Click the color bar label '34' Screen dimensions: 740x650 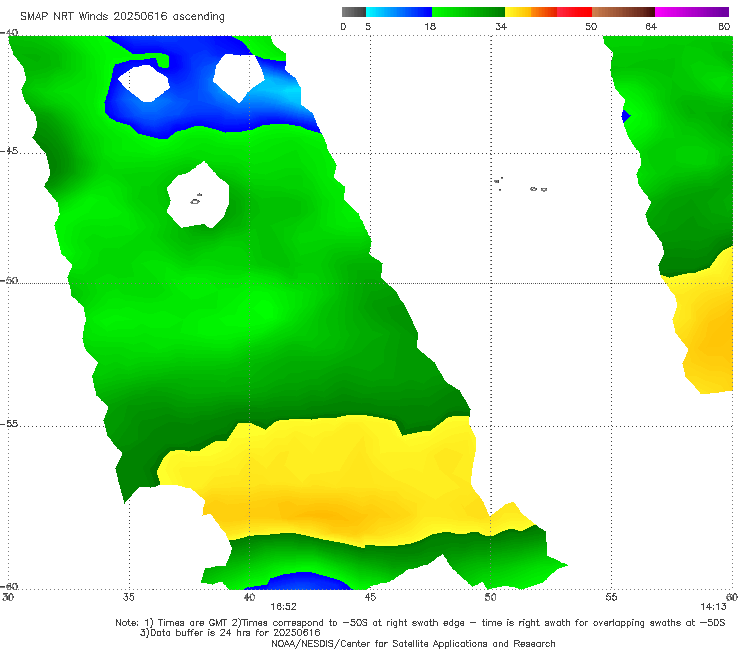[x=501, y=27]
